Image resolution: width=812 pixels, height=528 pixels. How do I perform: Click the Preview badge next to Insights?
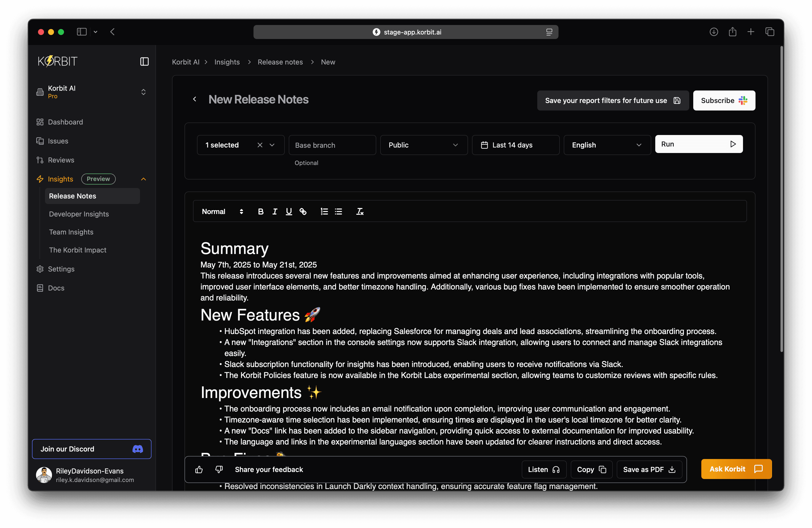pyautogui.click(x=98, y=179)
